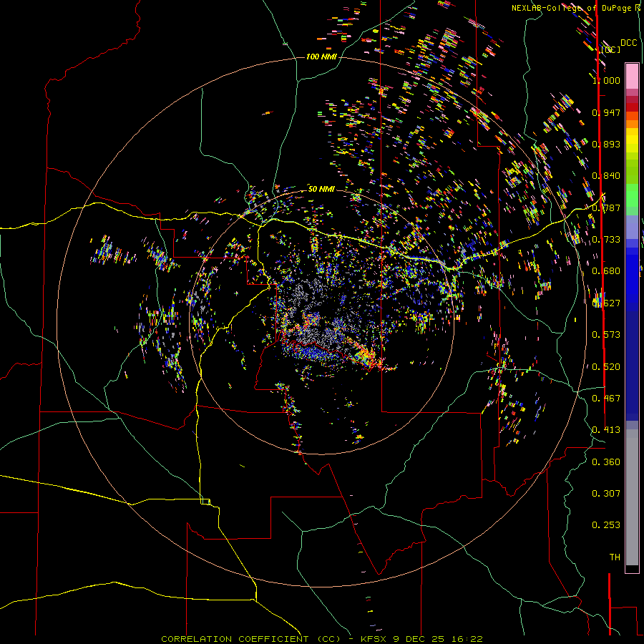Click the 1.000 legend value

(x=606, y=80)
